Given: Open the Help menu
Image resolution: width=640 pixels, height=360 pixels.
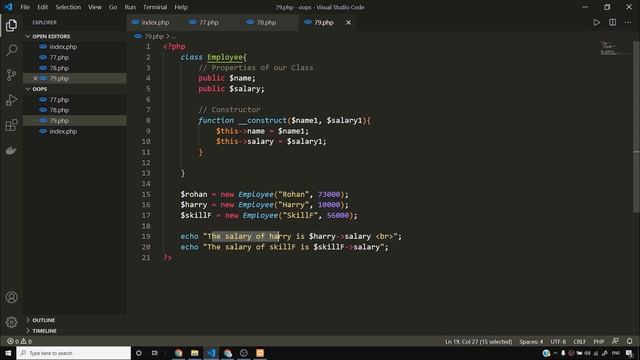Looking at the screenshot, I should pyautogui.click(x=181, y=7).
